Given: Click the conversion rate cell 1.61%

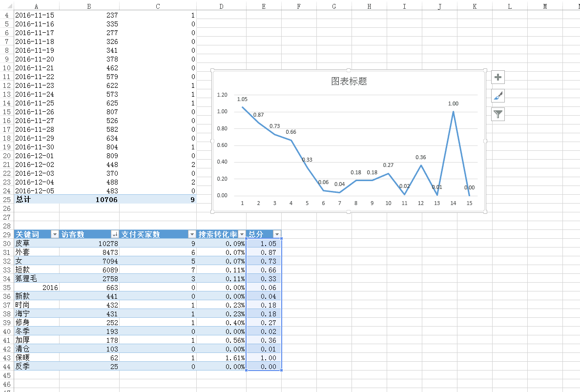Looking at the screenshot, I should pyautogui.click(x=221, y=358).
